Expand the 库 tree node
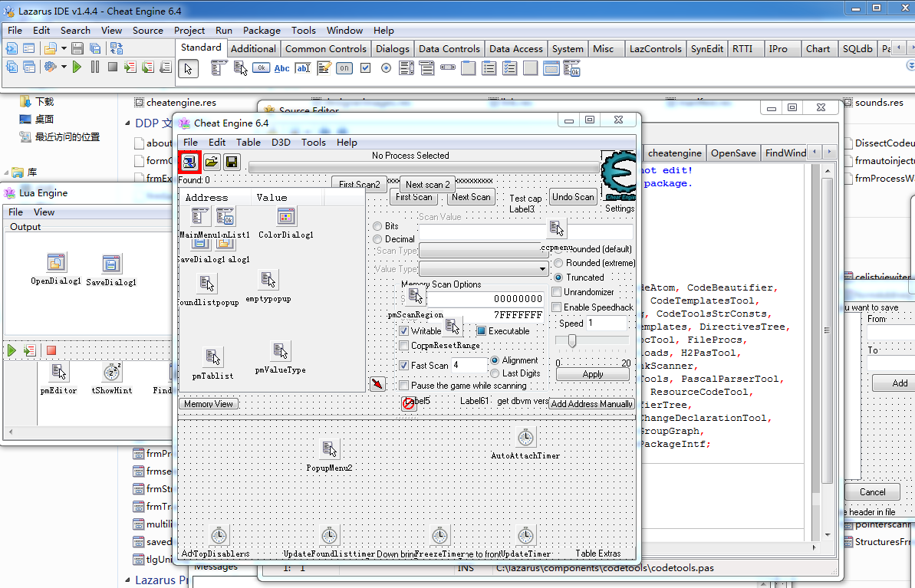 click(6, 172)
